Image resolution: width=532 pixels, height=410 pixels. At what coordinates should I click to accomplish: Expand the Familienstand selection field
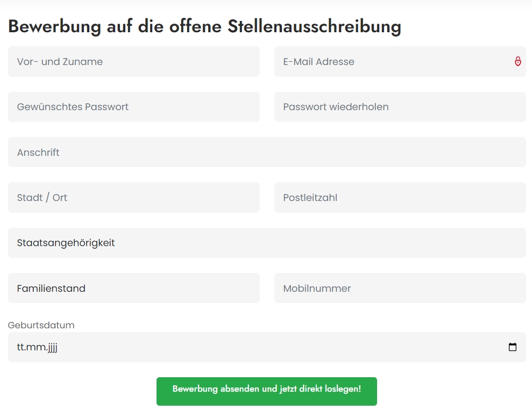(134, 288)
